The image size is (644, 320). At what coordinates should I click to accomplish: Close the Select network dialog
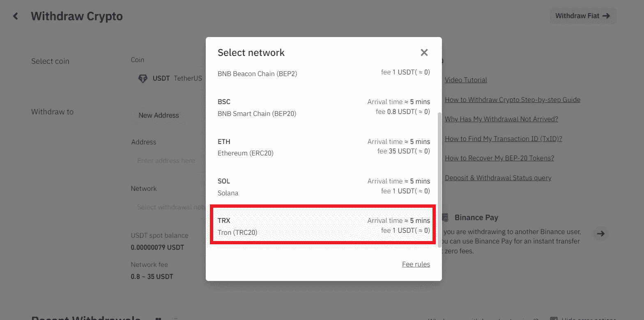pyautogui.click(x=424, y=52)
